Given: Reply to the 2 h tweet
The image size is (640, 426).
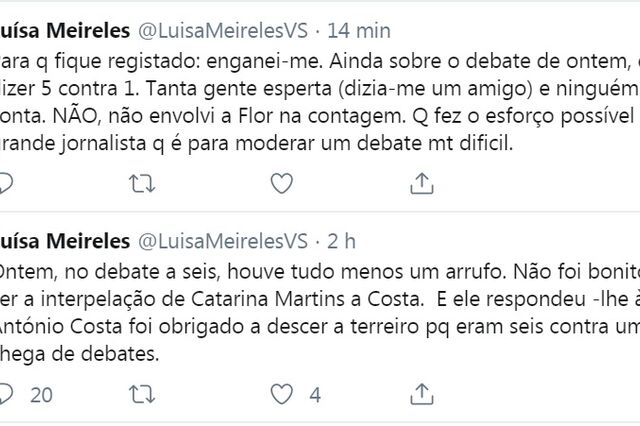Looking at the screenshot, I should tap(6, 394).
